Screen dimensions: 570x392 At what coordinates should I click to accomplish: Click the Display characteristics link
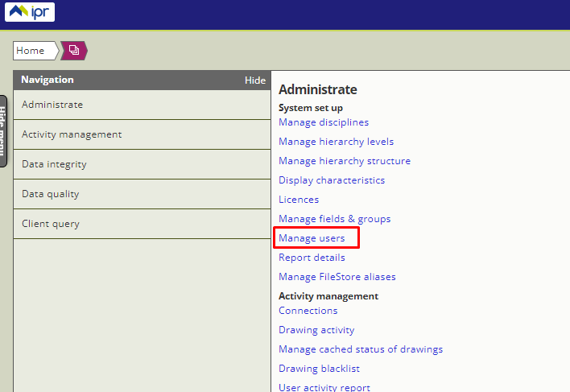pos(332,180)
